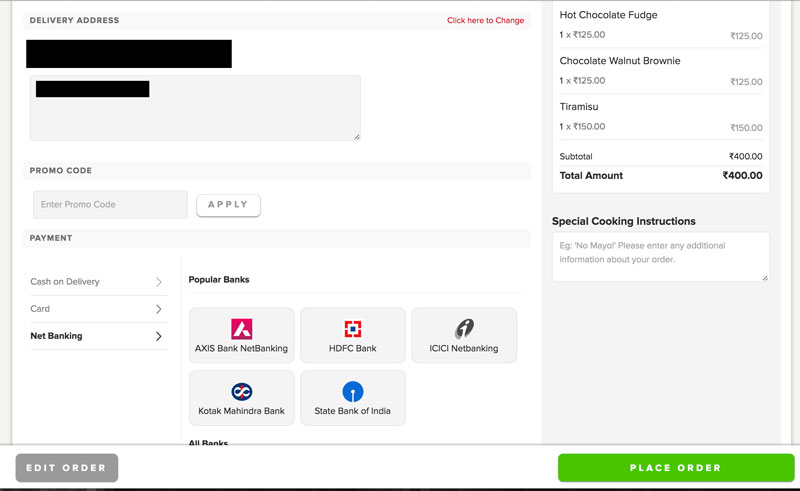Choose the HDFC Bank logo icon

pos(353,329)
